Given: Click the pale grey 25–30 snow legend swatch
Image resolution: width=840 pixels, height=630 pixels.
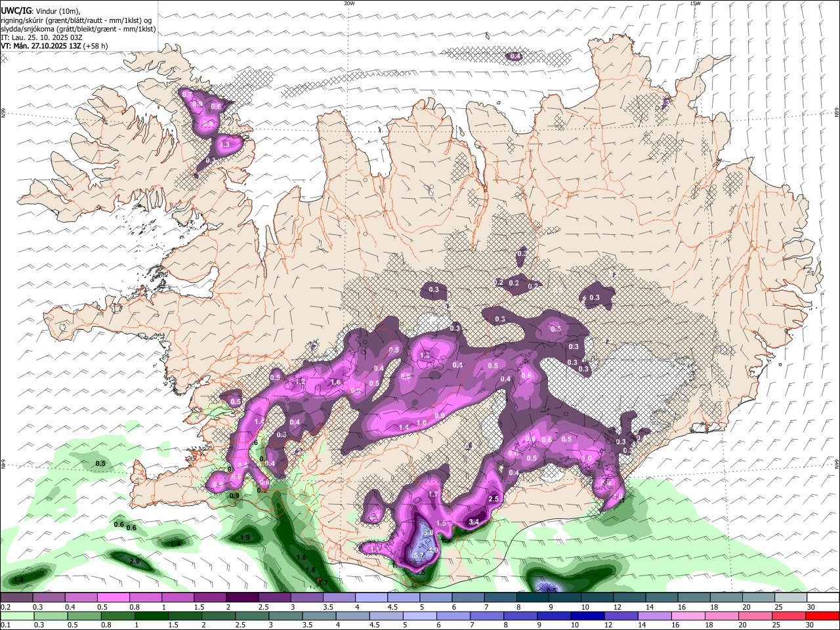Looking at the screenshot, I should point(790,597).
